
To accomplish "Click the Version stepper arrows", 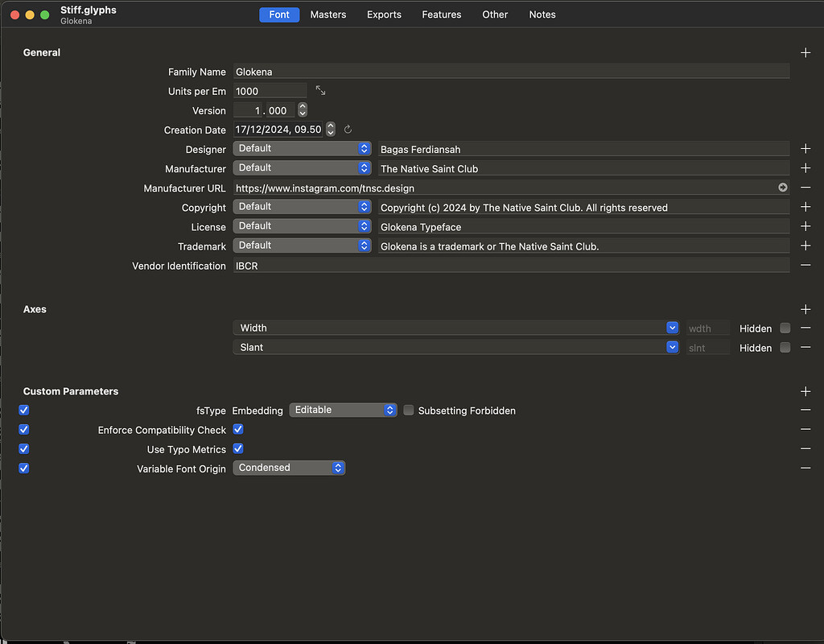I will pyautogui.click(x=303, y=109).
